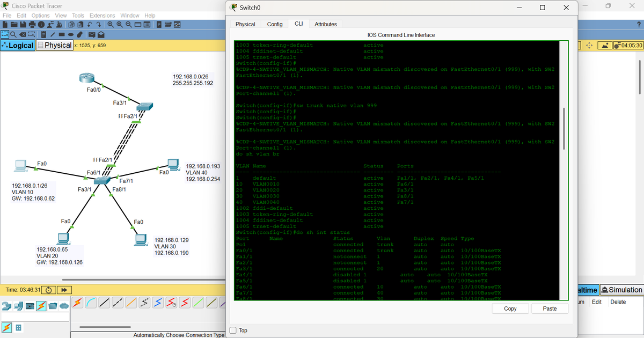Click the upper switch connected to Fa3/1
The height and width of the screenshot is (338, 644).
[145, 106]
